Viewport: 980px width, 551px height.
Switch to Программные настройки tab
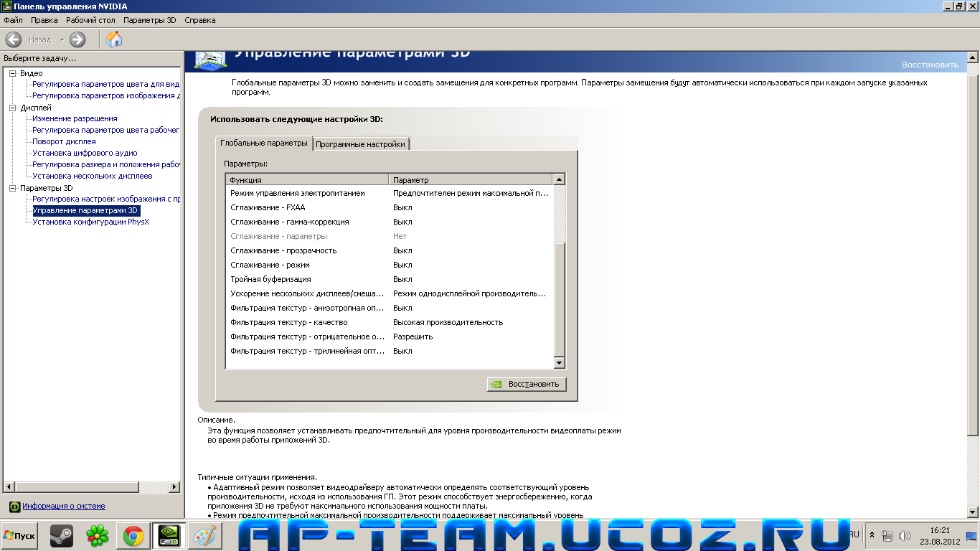click(x=361, y=144)
